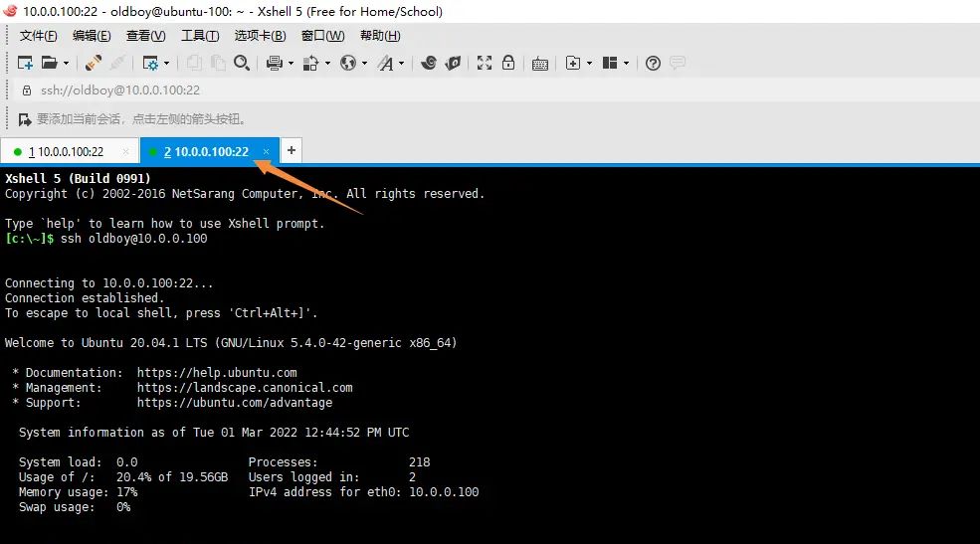Image resolution: width=980 pixels, height=544 pixels.
Task: Click the 'Welcome to Ubuntu 20.04.1 LTS' line
Action: click(x=231, y=343)
